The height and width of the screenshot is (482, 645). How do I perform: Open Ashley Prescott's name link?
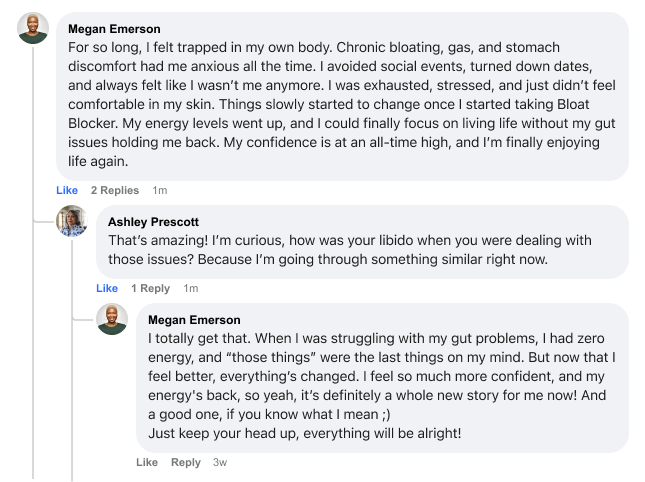click(x=153, y=222)
